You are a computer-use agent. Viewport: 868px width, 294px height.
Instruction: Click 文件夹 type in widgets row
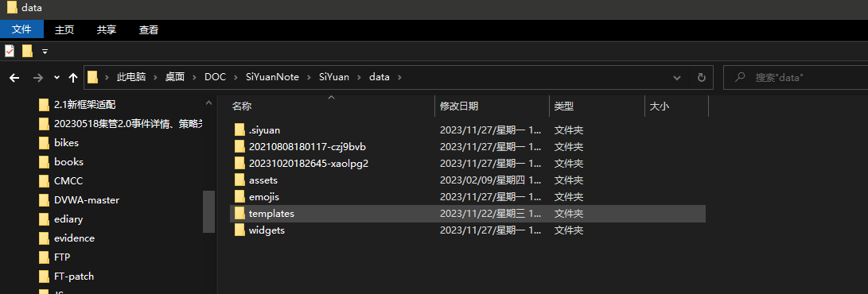tap(569, 230)
